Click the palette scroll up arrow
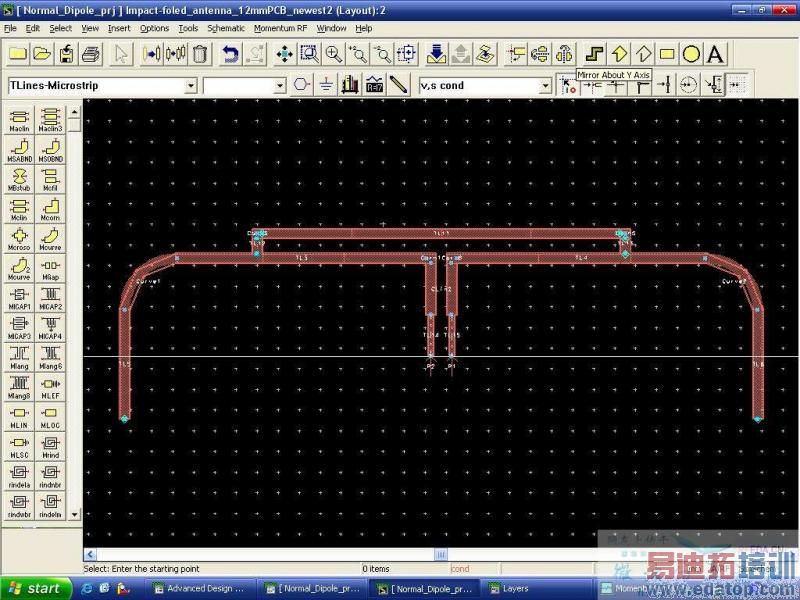 click(x=74, y=111)
